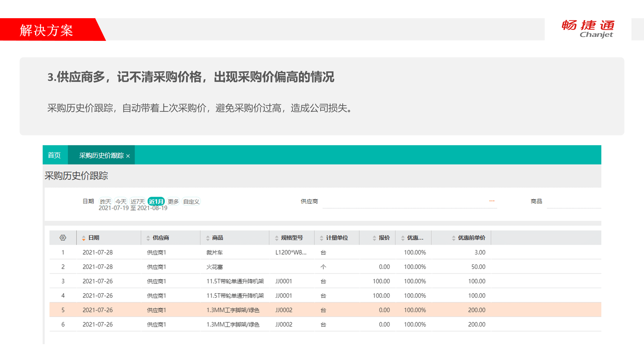Screen dimensions: 644x362
Task: Sort by the 日期 column arrow
Action: point(84,238)
